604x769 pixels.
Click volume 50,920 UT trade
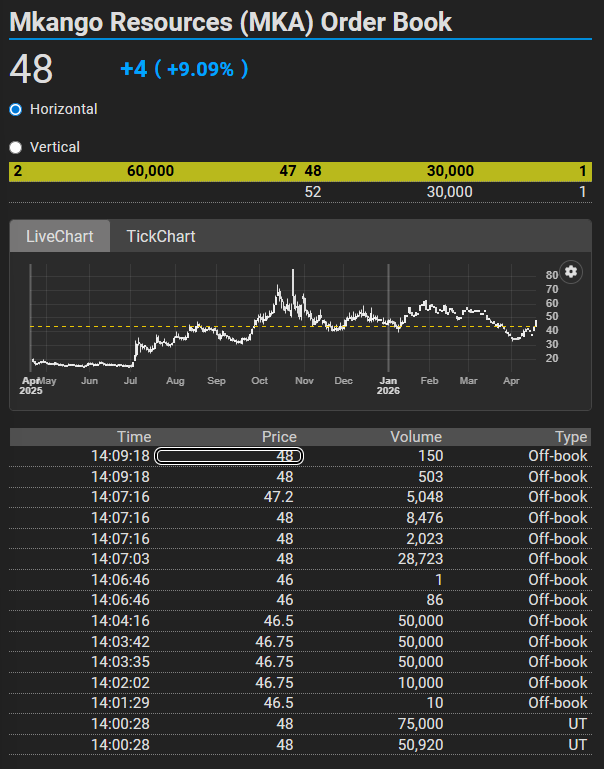(421, 744)
